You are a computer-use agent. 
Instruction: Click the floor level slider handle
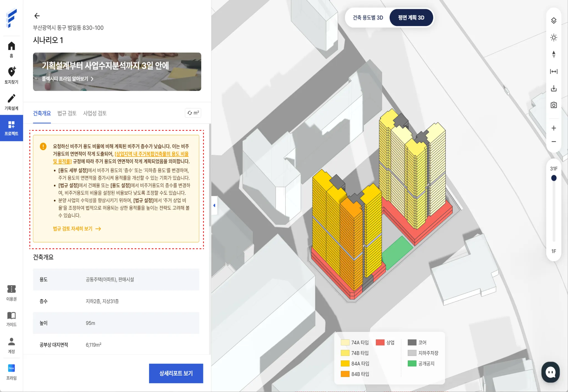coord(554,178)
